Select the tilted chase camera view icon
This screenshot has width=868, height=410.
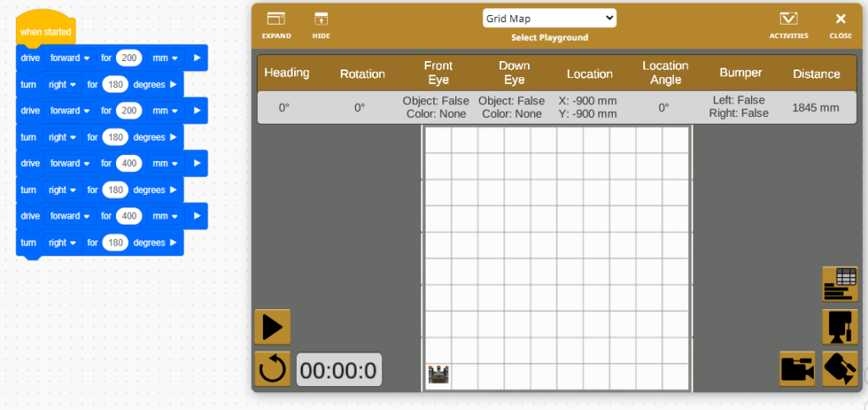point(840,368)
